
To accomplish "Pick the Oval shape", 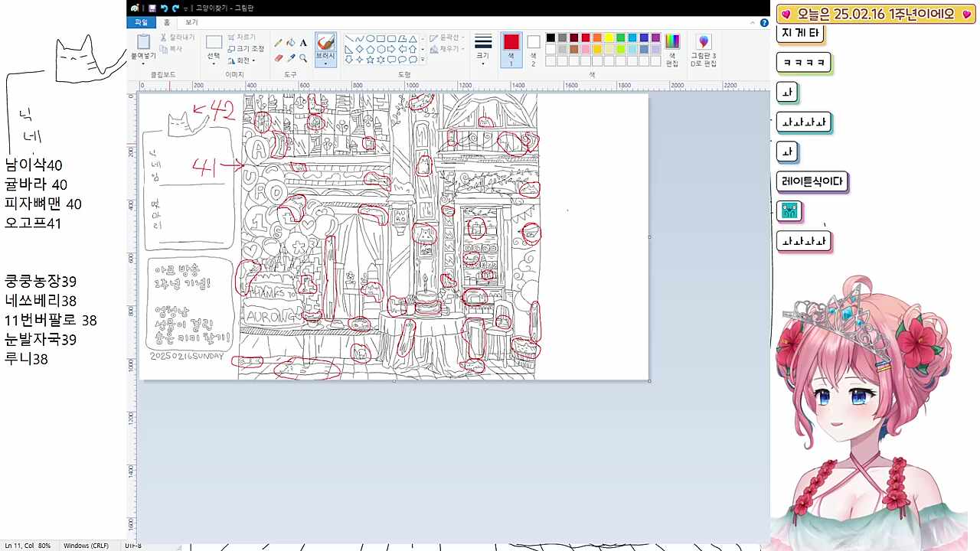I will 371,38.
